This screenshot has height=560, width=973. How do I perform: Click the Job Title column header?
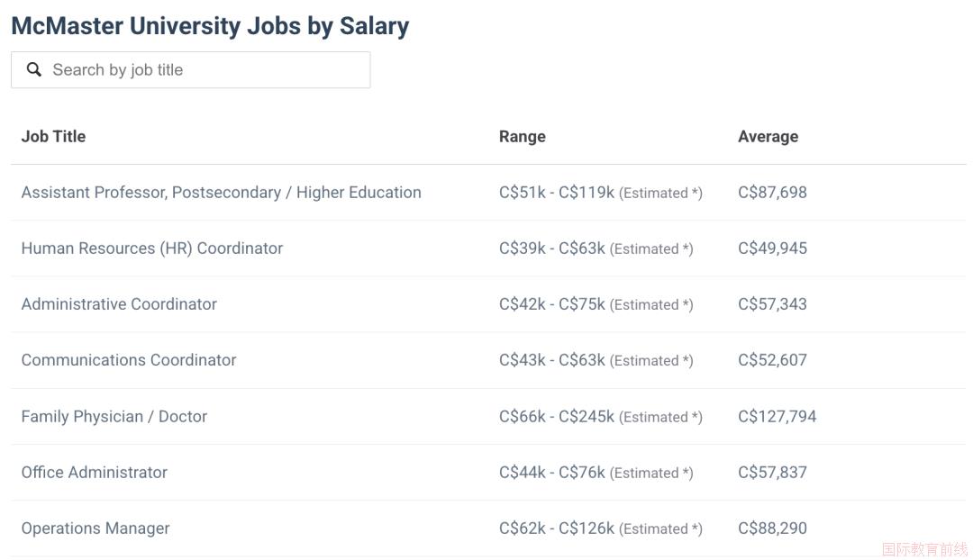pyautogui.click(x=53, y=137)
